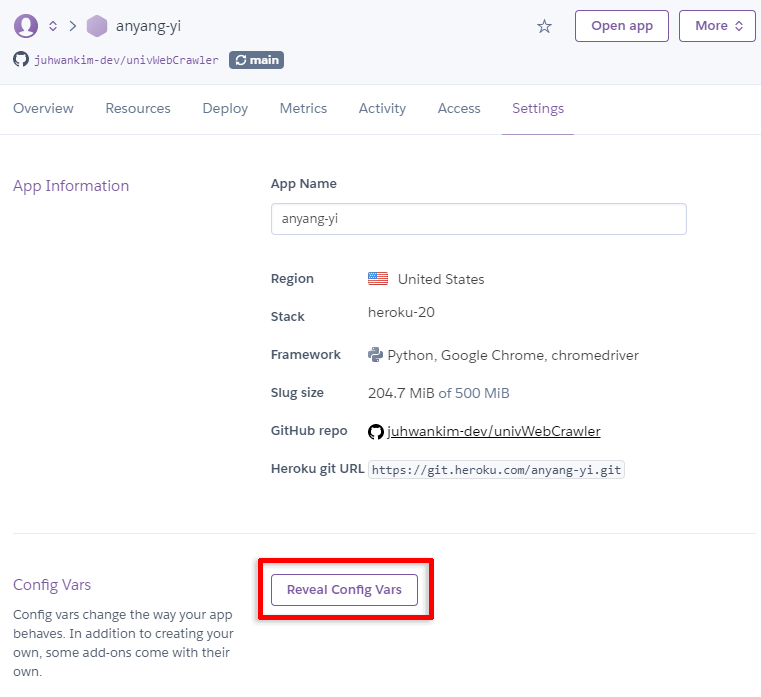Click the anyang-yi app title in header
Viewport: 761px width, 697px height.
[148, 26]
